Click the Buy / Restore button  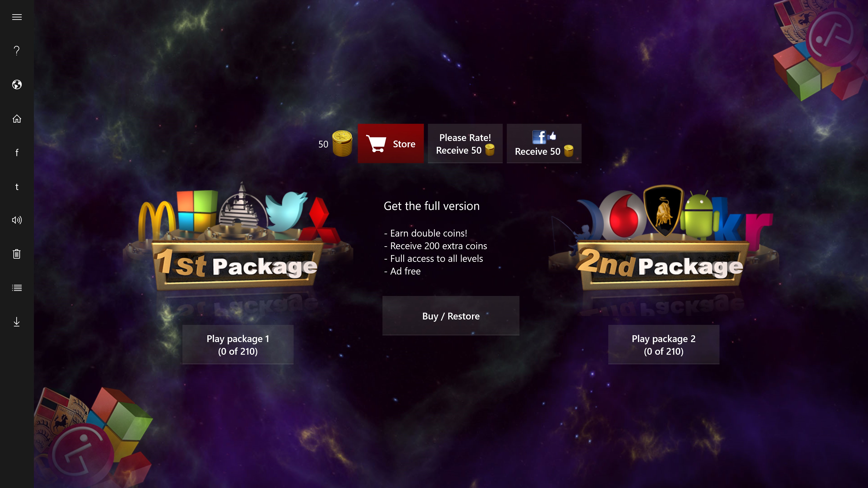pos(451,316)
